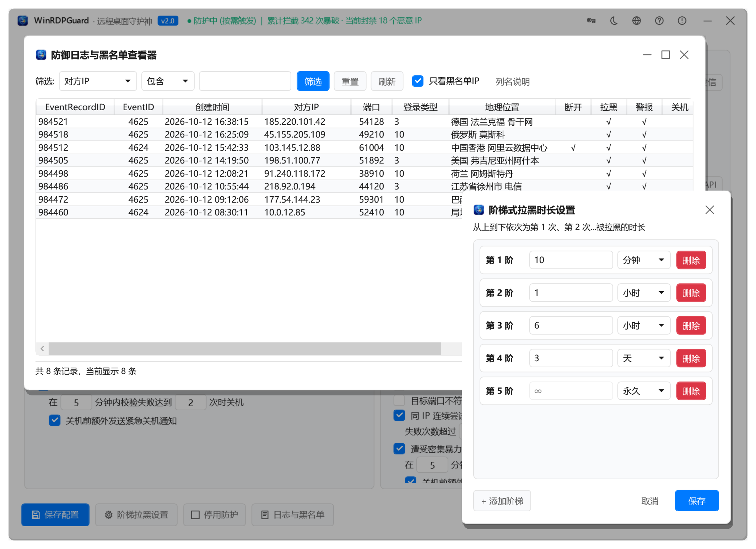Viewport: 756px width, 549px height.
Task: Toggle 只看黑名单IP checkbox
Action: click(x=418, y=81)
